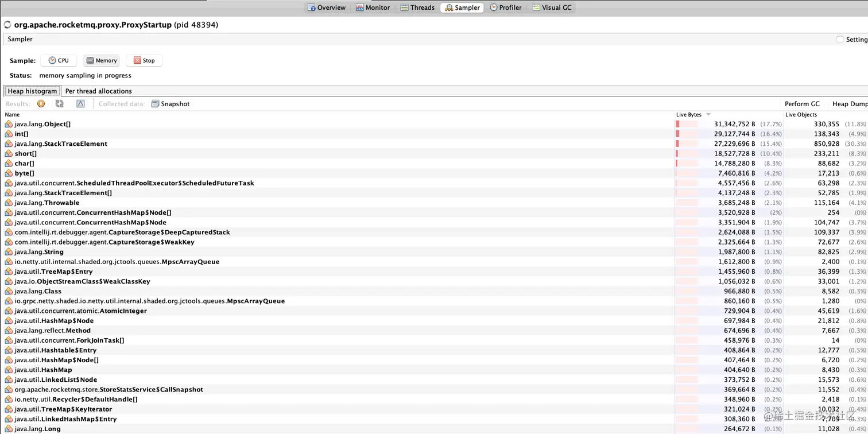Click the 18,527,728 B live bytes value

(734, 153)
